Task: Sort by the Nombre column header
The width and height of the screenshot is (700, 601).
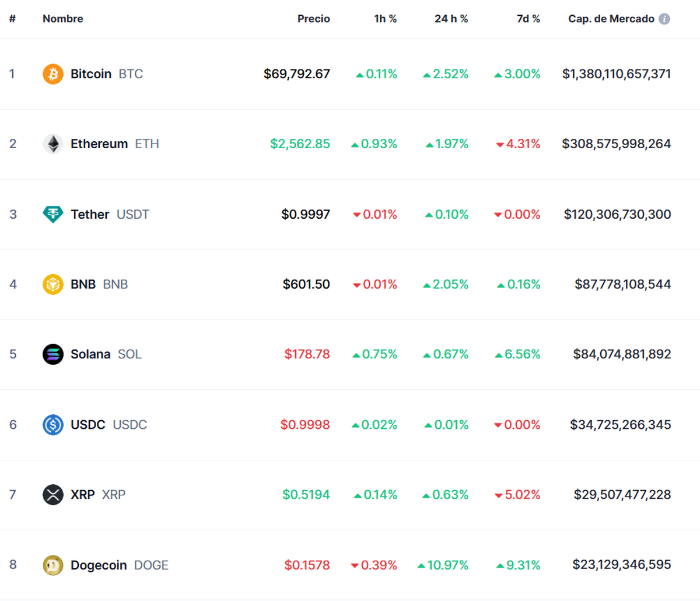Action: 62,19
